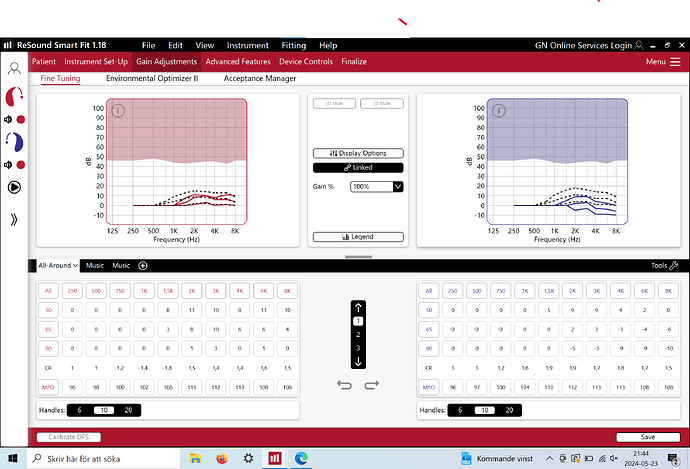Open the File menu

(x=148, y=45)
